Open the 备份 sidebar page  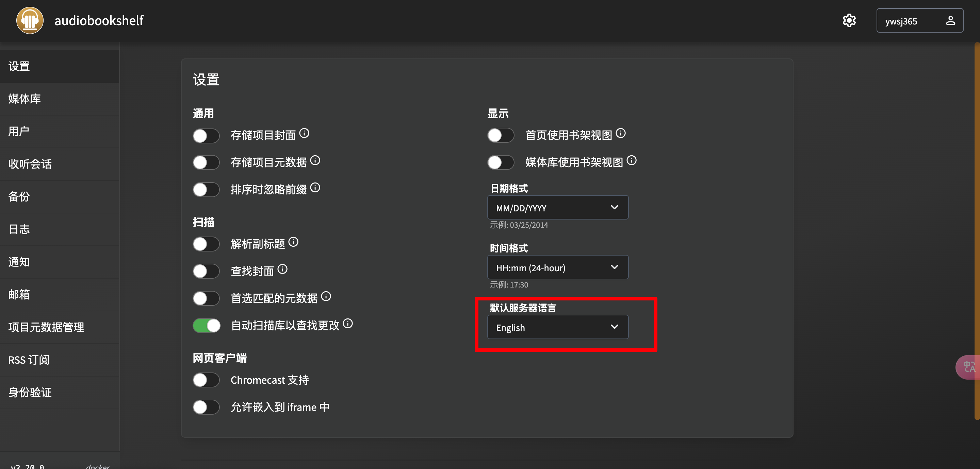tap(19, 196)
